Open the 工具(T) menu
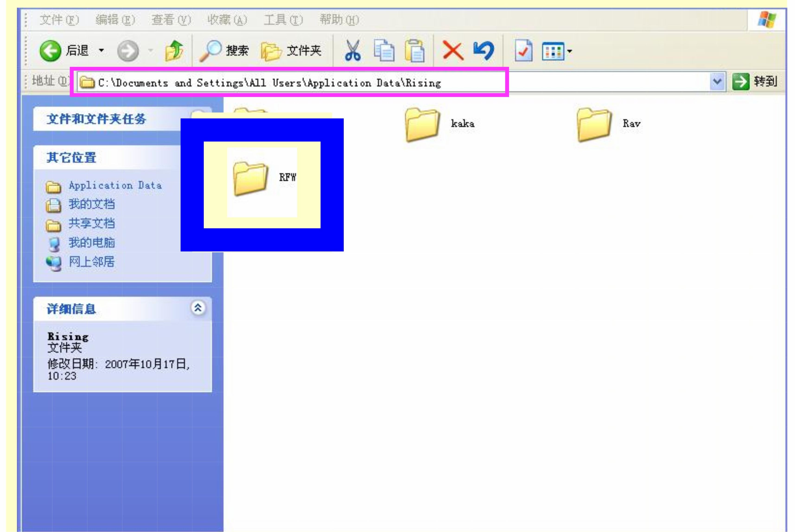Image resolution: width=795 pixels, height=532 pixels. 283,20
